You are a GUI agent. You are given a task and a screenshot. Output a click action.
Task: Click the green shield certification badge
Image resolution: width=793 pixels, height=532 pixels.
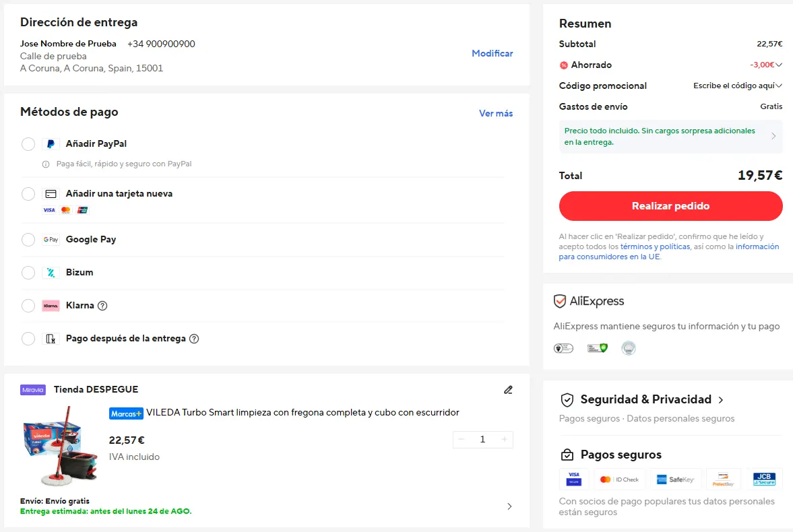coord(598,348)
